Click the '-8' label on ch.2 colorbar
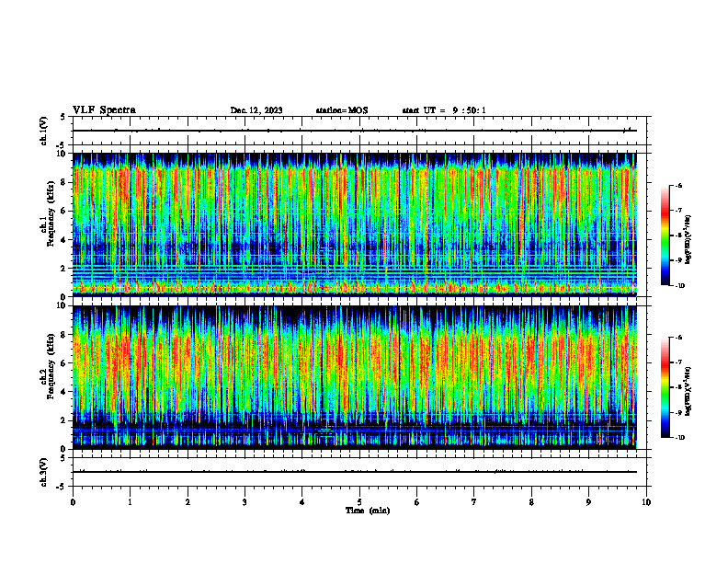728x563 pixels. [x=678, y=387]
